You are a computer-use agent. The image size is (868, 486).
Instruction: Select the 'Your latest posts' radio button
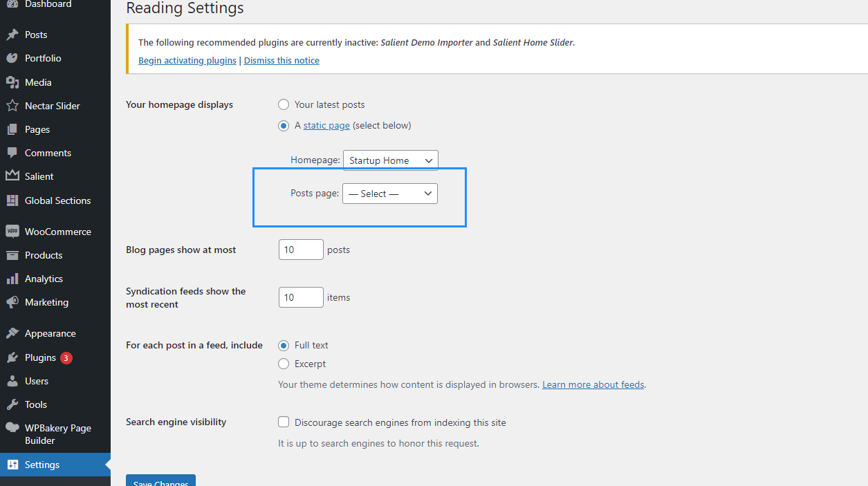click(x=284, y=104)
